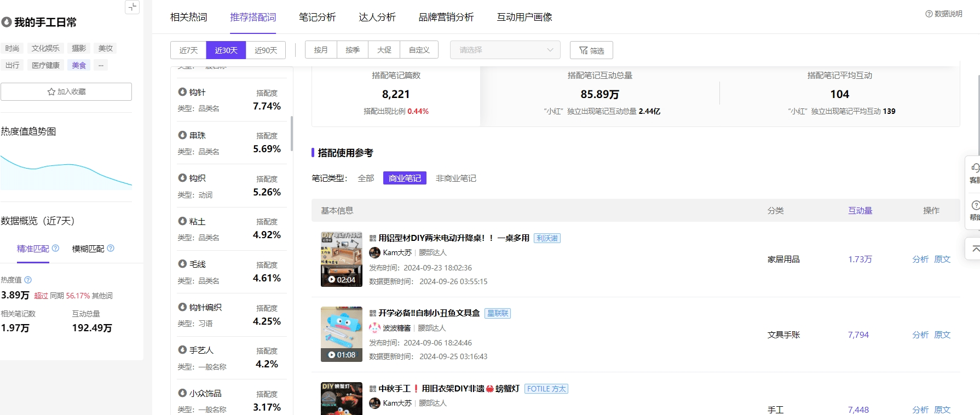Viewport: 980px width, 415px height.
Task: Click the 筛选 filter button
Action: pyautogui.click(x=591, y=50)
